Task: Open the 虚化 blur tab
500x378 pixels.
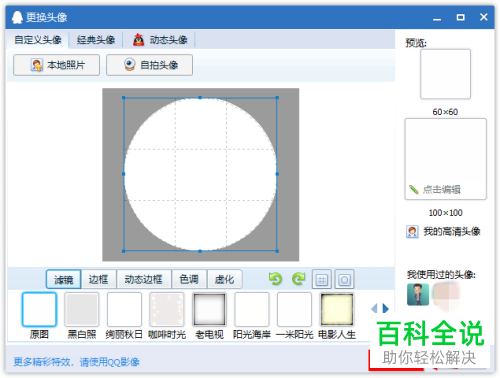Action: coord(224,279)
